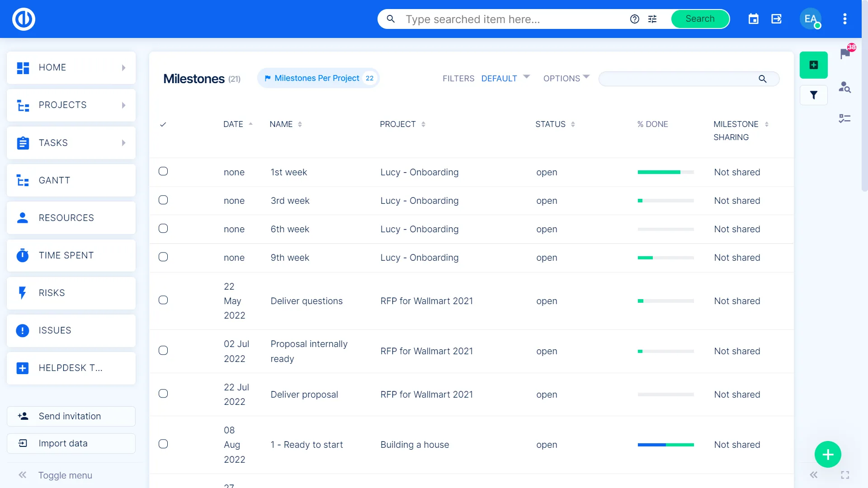Open the checklist icon in right sidebar
The width and height of the screenshot is (868, 488).
(x=844, y=118)
